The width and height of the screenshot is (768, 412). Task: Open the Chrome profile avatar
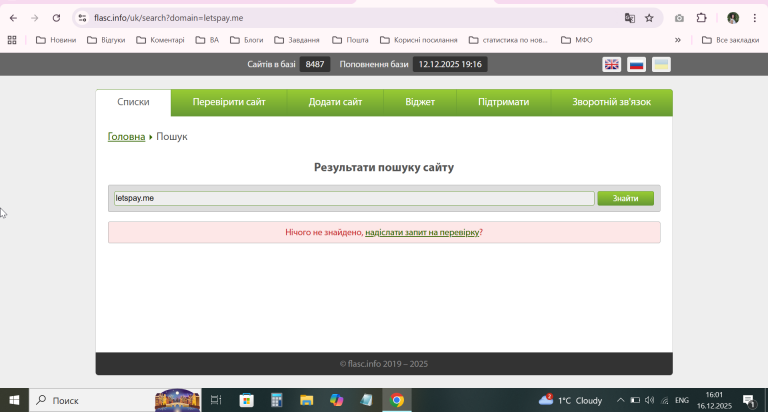[733, 18]
